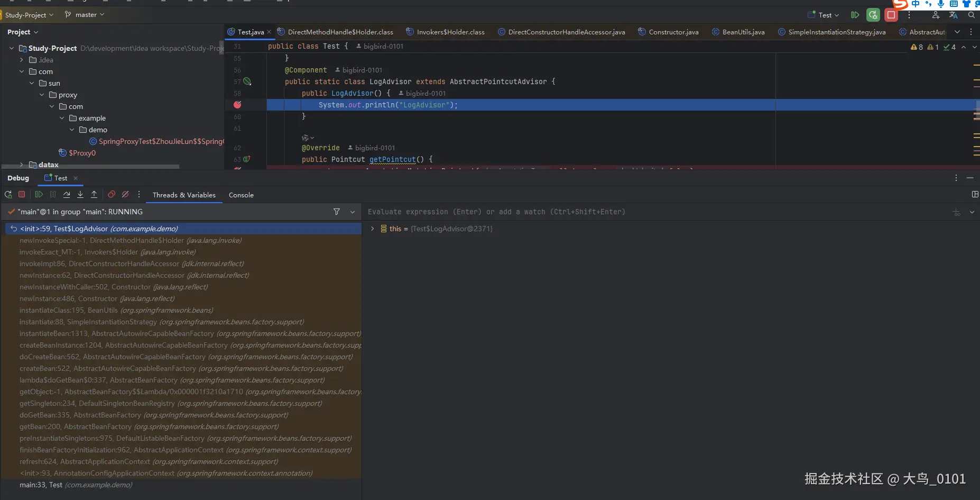The image size is (980, 500).
Task: Open the Code With Me add-user icon
Action: 936,15
